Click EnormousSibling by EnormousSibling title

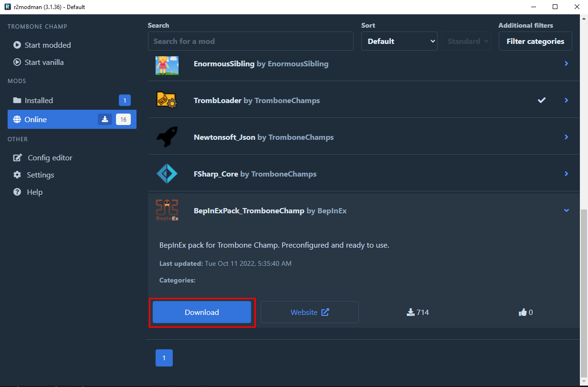pyautogui.click(x=261, y=63)
